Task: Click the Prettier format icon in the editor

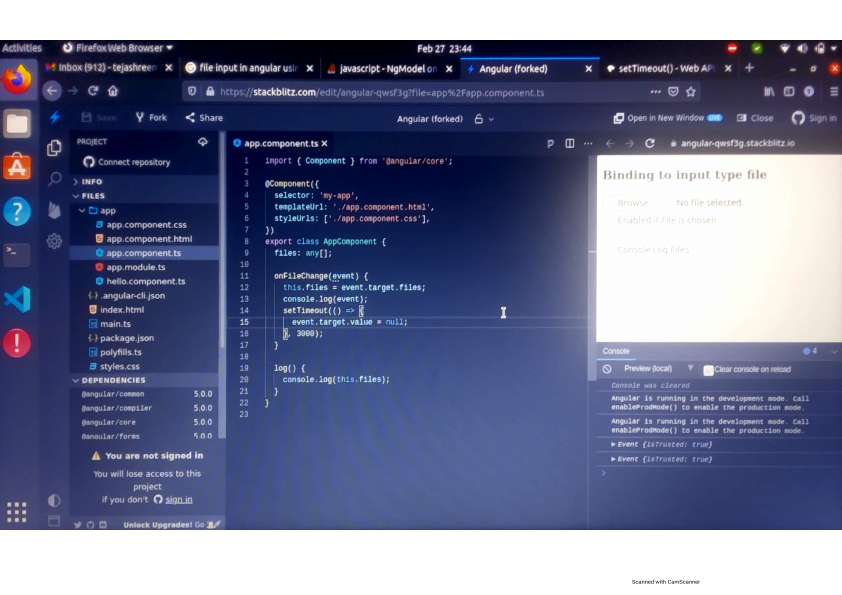Action: tap(550, 143)
